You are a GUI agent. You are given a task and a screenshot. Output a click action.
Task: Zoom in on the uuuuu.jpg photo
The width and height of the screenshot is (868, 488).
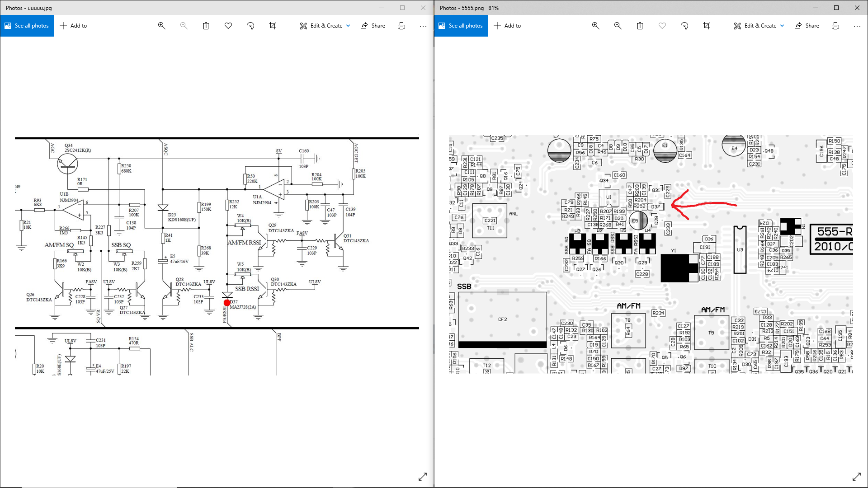coord(161,26)
